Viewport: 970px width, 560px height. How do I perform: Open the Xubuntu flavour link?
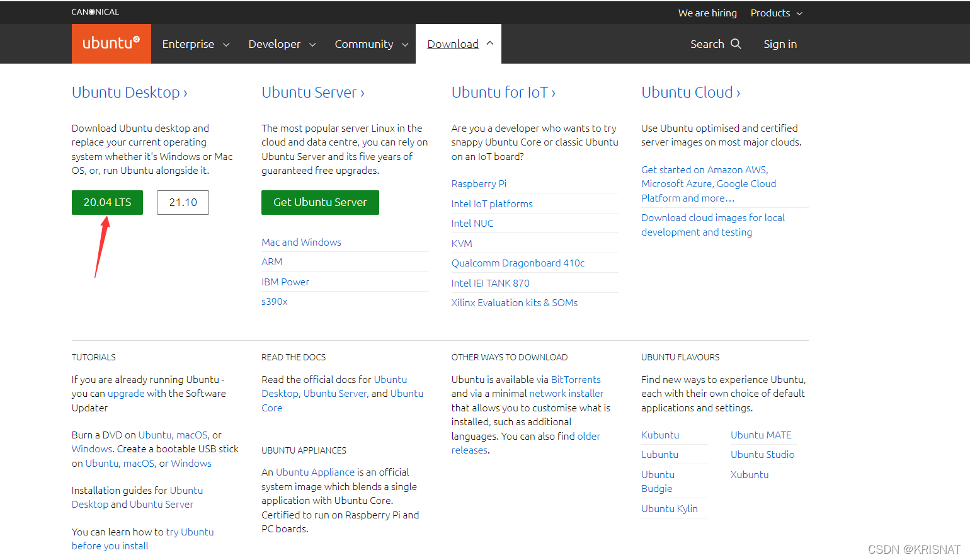750,474
